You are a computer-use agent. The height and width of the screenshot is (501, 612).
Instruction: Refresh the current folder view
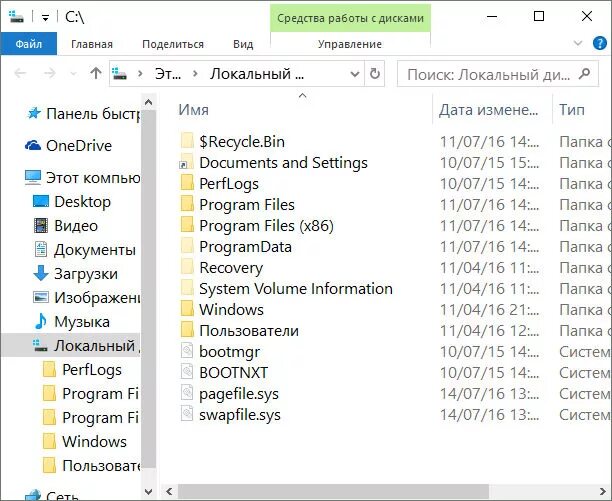pyautogui.click(x=375, y=73)
